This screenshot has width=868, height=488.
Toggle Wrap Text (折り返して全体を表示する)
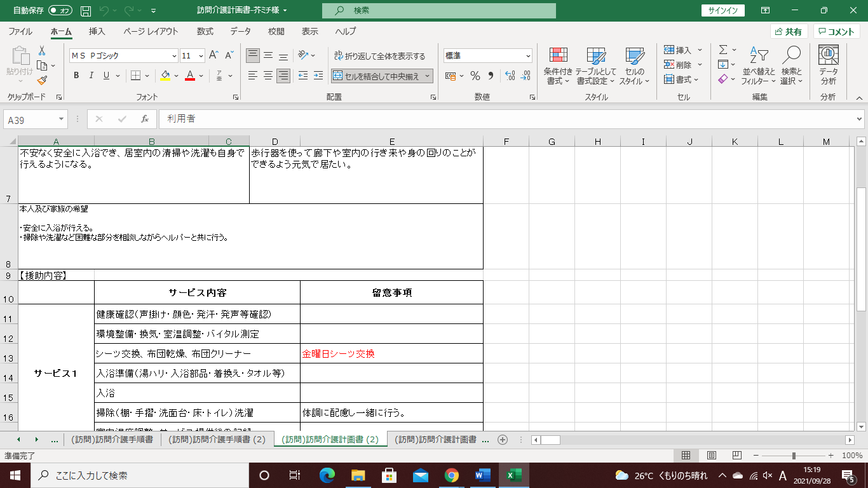point(379,56)
